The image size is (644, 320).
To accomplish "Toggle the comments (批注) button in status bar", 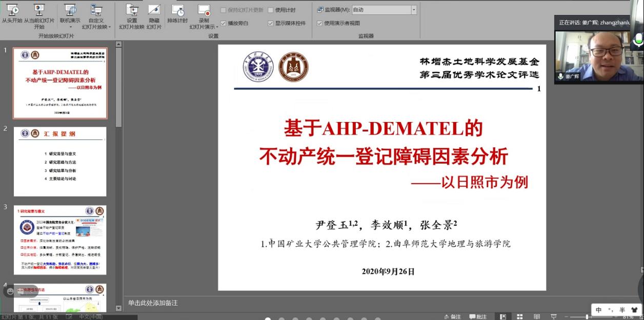I will pyautogui.click(x=477, y=316).
